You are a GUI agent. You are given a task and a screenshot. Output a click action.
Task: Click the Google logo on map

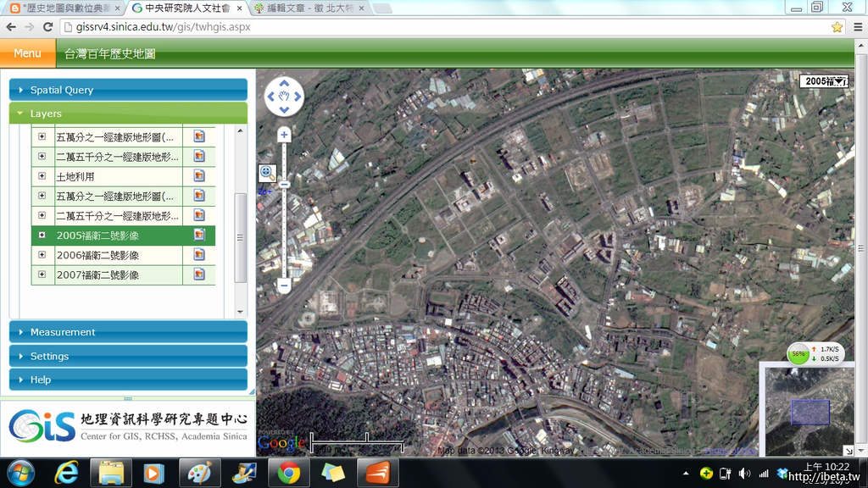click(x=281, y=441)
